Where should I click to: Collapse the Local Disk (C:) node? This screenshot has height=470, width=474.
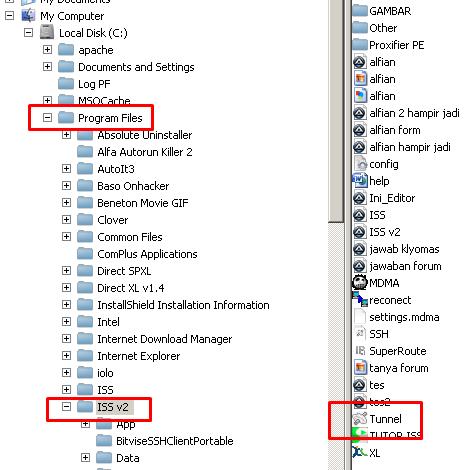click(28, 32)
